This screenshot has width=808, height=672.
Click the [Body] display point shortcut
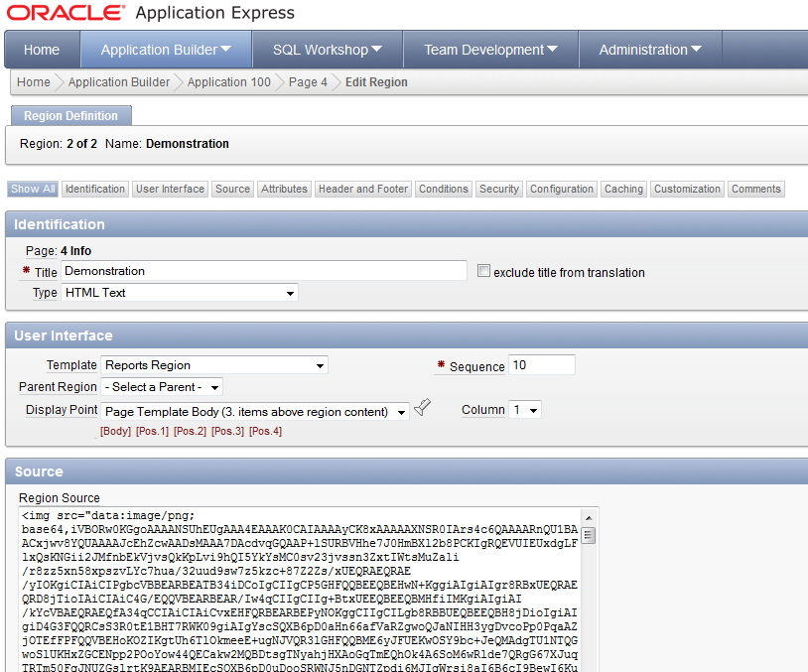[x=115, y=431]
